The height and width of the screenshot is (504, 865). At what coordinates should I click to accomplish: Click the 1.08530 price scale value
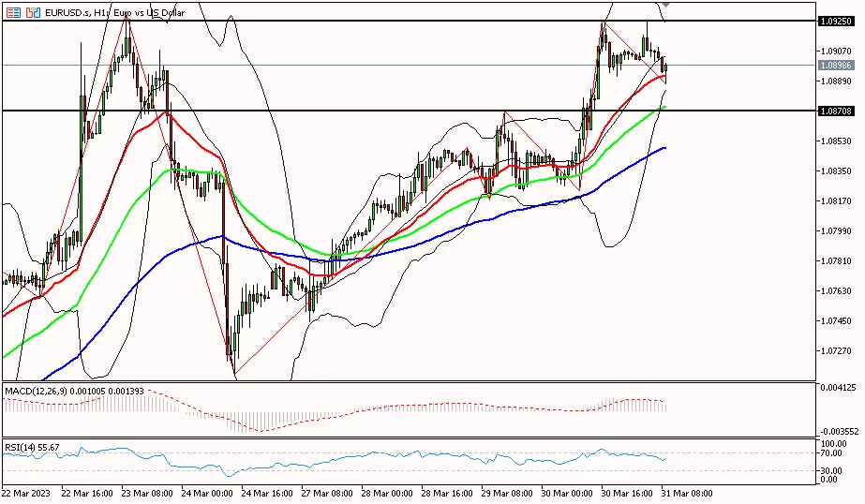(836, 141)
